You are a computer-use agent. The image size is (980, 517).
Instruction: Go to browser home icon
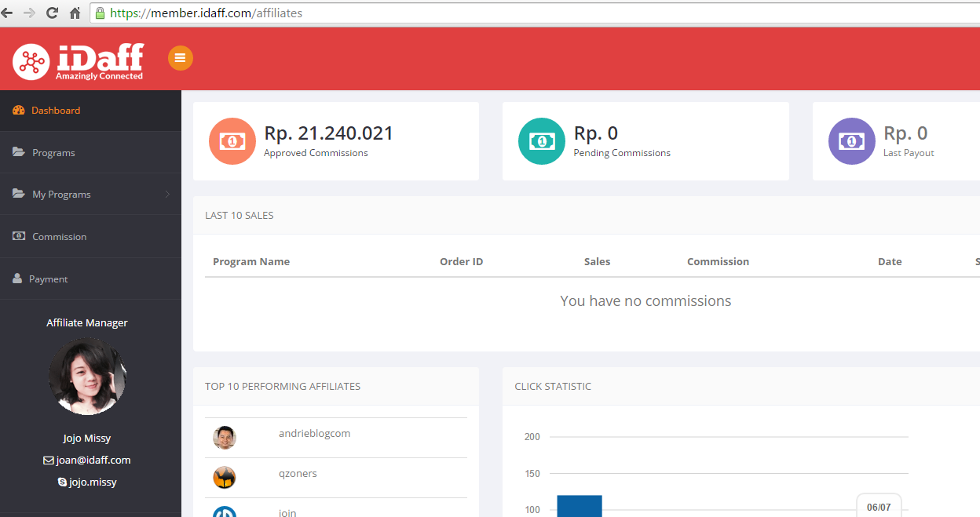pyautogui.click(x=75, y=13)
